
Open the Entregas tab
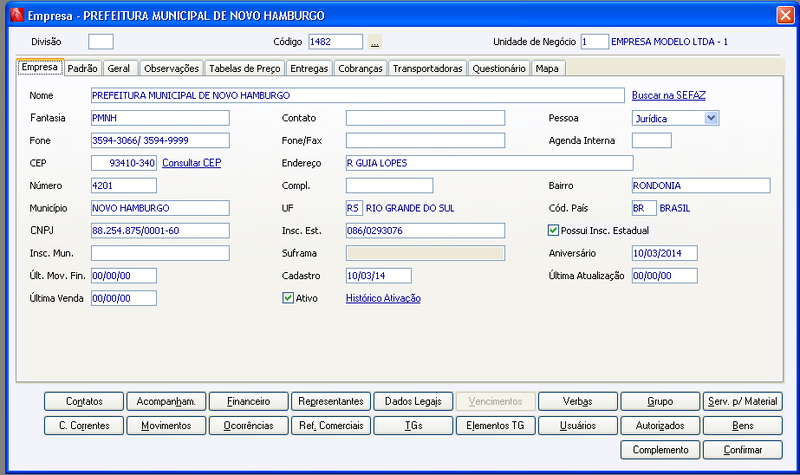[309, 68]
